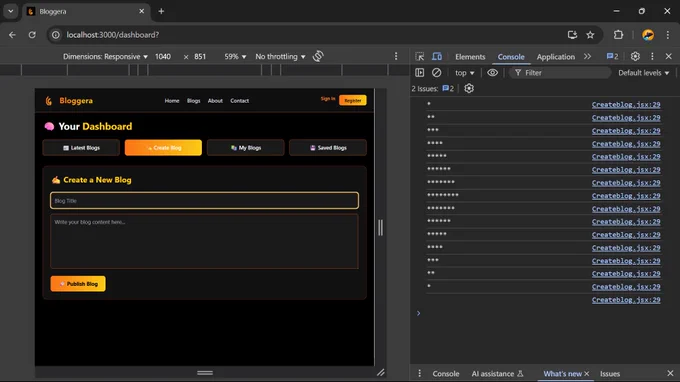Open Chrome's three-dot main menu
This screenshot has height=382, width=680.
point(668,35)
